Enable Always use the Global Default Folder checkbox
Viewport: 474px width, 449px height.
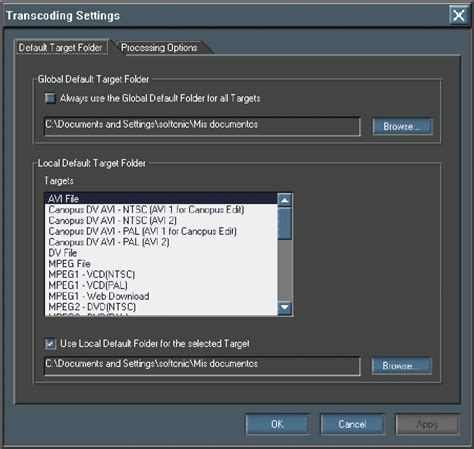[x=50, y=98]
